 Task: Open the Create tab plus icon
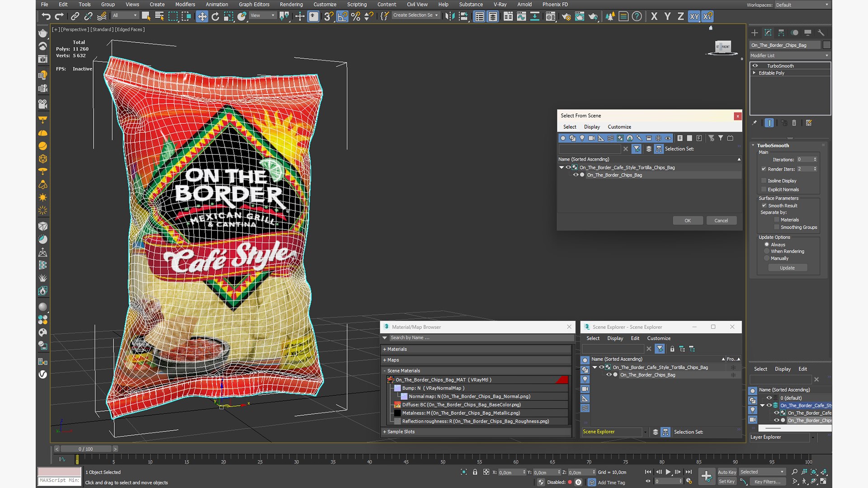tap(755, 33)
